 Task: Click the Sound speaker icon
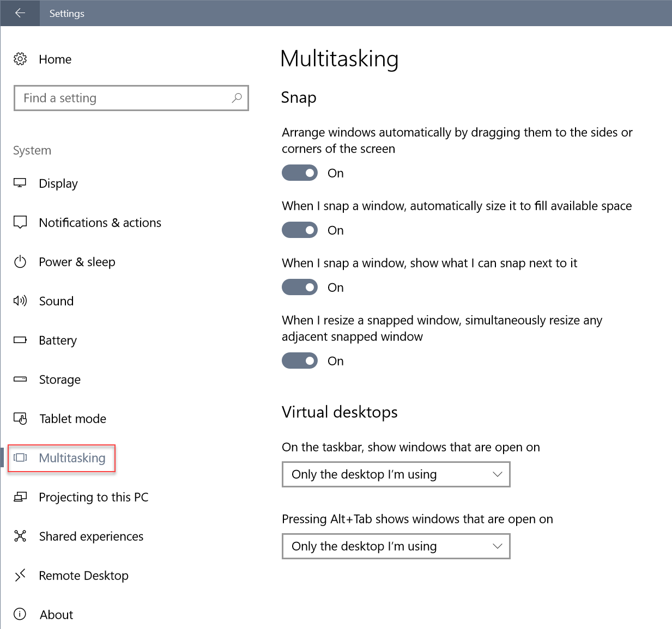click(20, 301)
